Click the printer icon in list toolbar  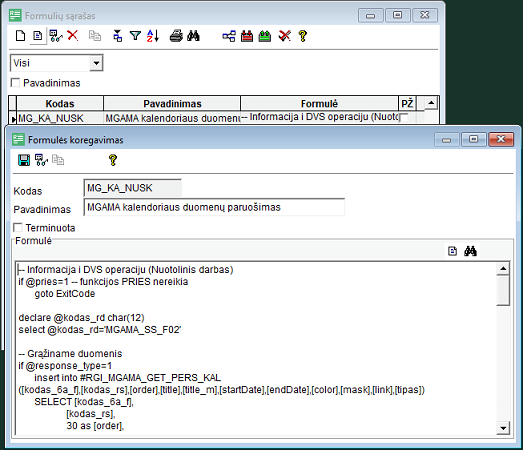click(176, 36)
